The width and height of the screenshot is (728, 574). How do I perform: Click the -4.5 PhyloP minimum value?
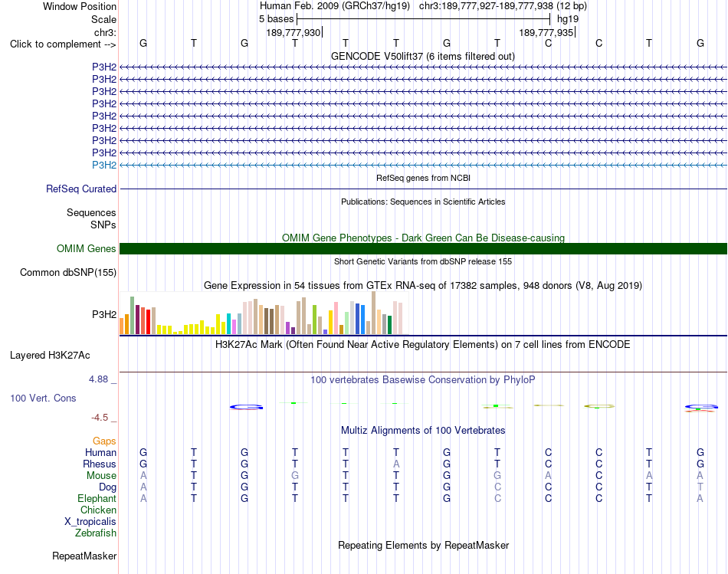click(x=100, y=418)
